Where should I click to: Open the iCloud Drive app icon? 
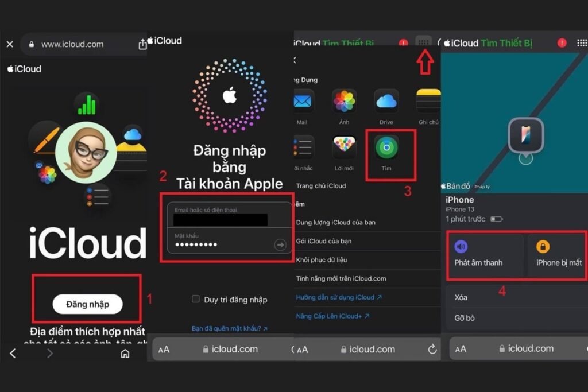(x=386, y=102)
